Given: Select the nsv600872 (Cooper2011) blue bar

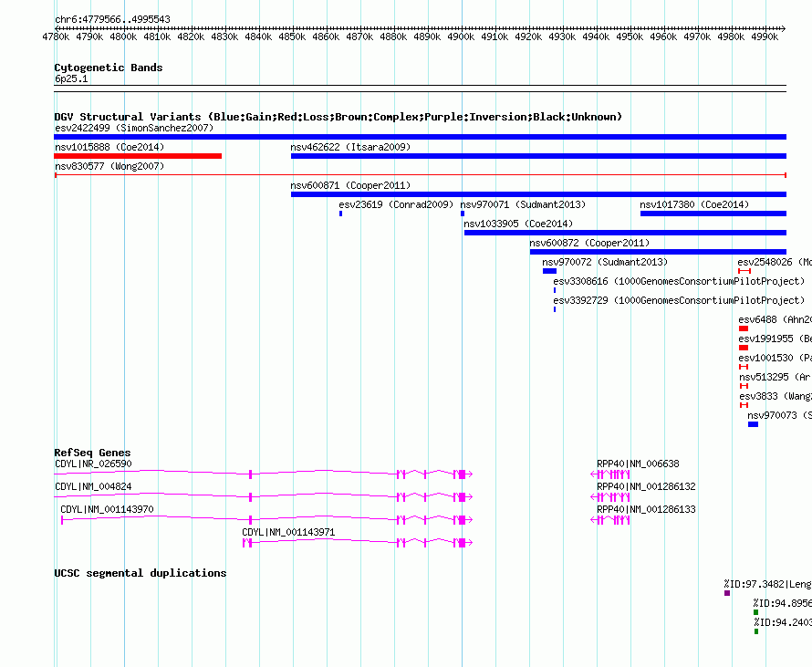Looking at the screenshot, I should point(658,252).
